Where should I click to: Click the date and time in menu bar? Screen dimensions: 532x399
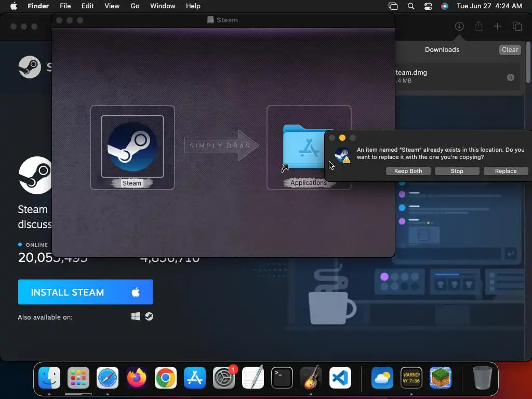pos(489,6)
